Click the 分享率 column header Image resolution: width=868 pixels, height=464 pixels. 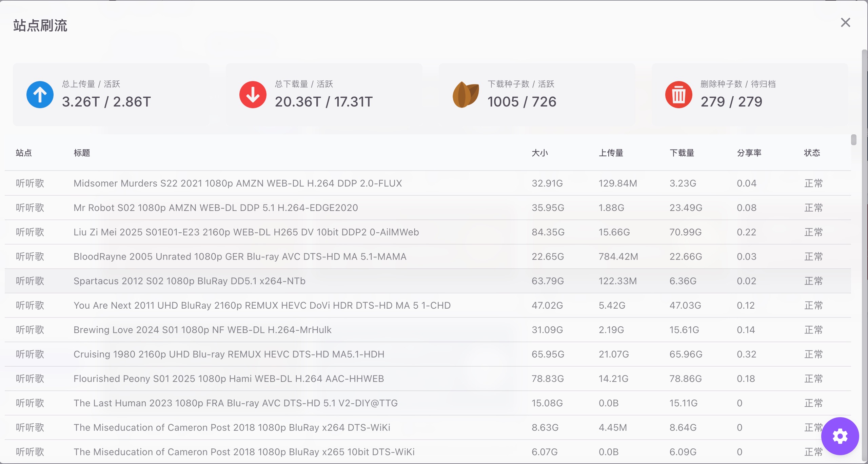coord(749,153)
